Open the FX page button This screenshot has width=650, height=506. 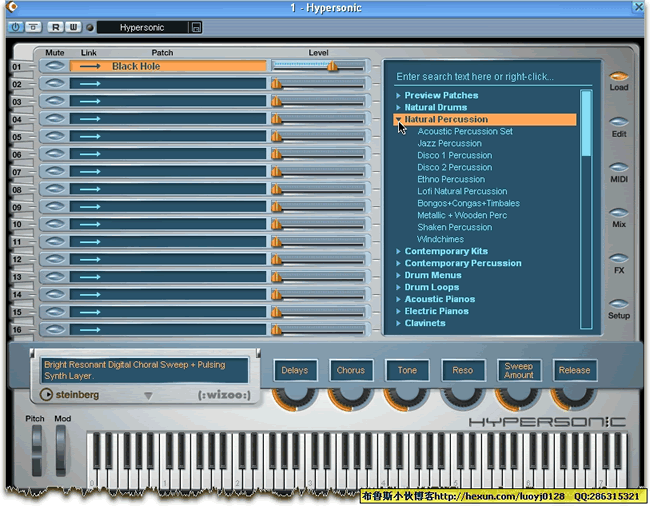(x=618, y=258)
